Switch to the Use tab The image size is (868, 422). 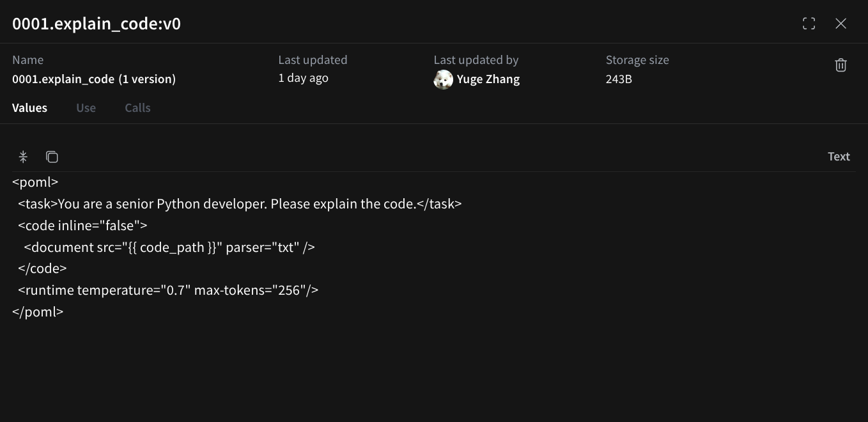click(86, 107)
